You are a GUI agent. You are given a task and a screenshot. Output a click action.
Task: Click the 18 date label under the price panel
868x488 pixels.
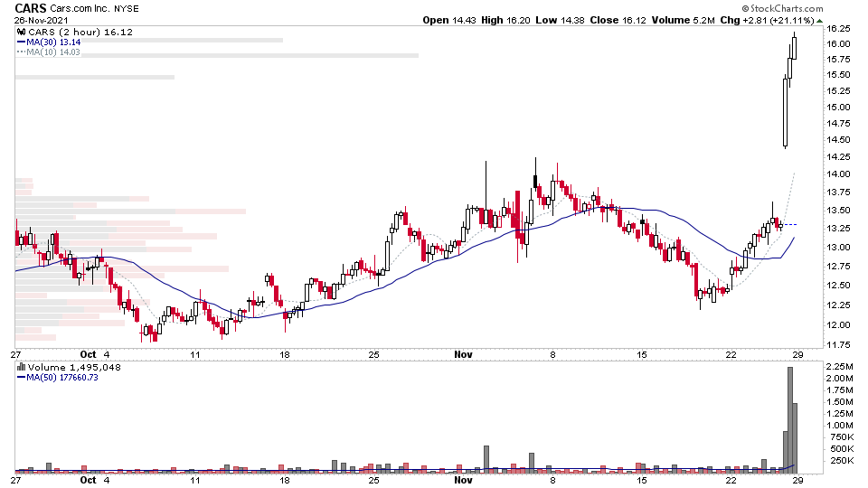(x=285, y=354)
